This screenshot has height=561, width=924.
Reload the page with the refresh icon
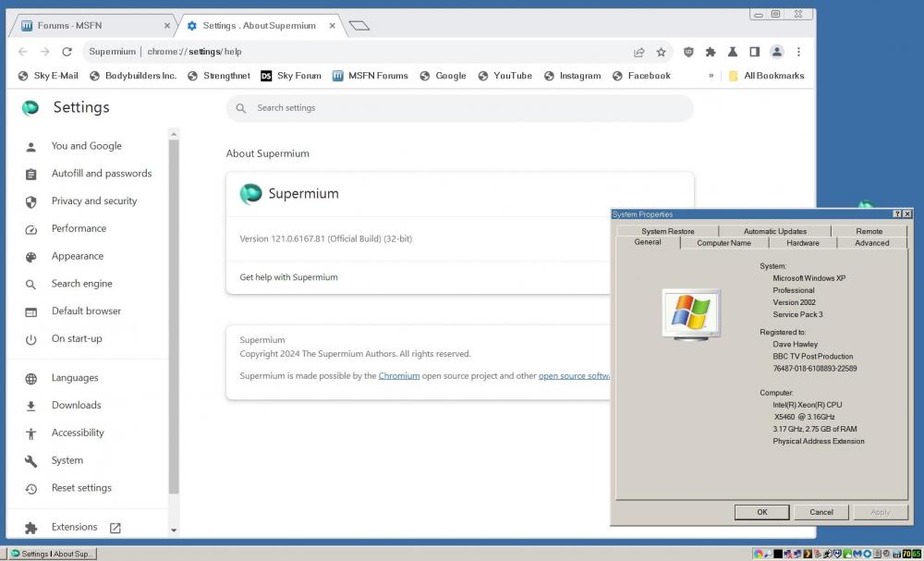tap(67, 52)
